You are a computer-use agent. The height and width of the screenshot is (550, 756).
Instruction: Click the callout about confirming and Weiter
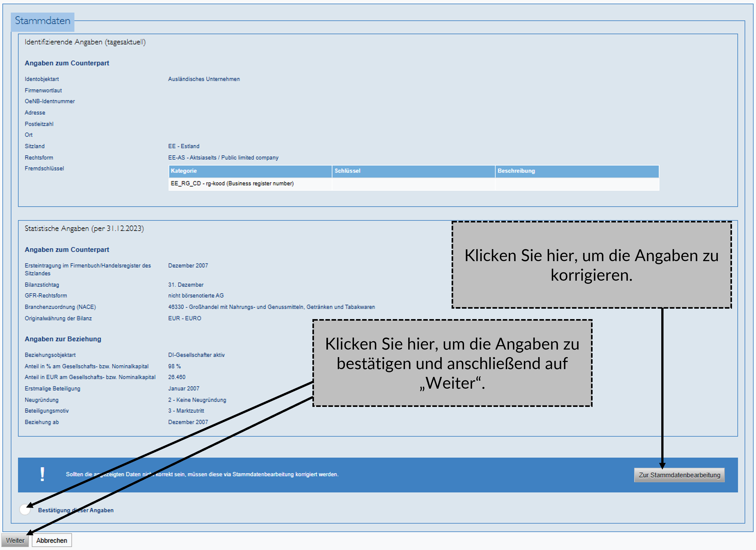pyautogui.click(x=452, y=363)
